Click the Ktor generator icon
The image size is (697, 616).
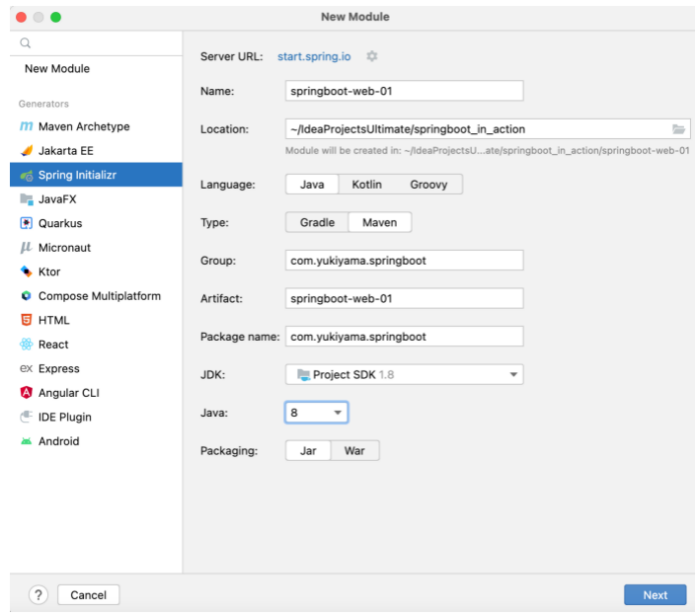[27, 271]
